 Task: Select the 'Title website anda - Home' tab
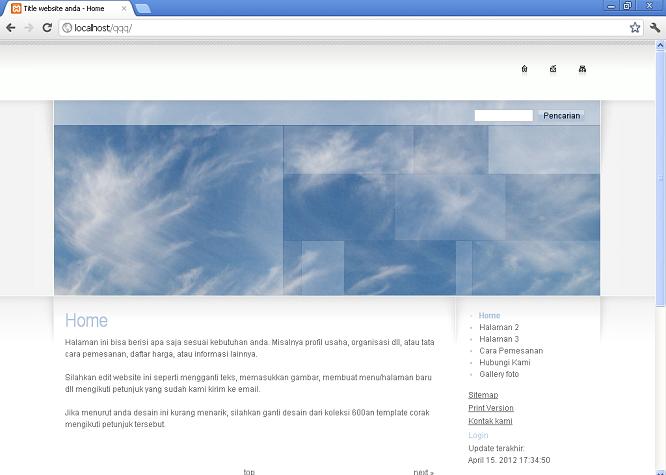click(68, 8)
